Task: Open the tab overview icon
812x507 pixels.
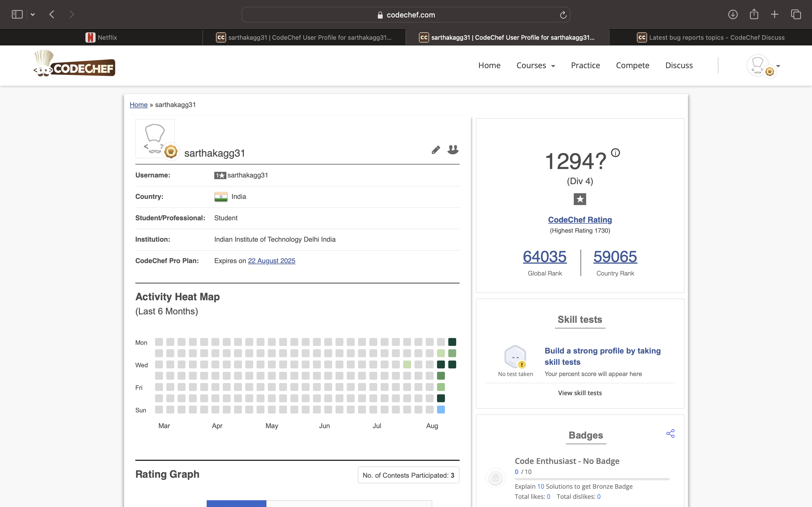Action: pyautogui.click(x=796, y=14)
